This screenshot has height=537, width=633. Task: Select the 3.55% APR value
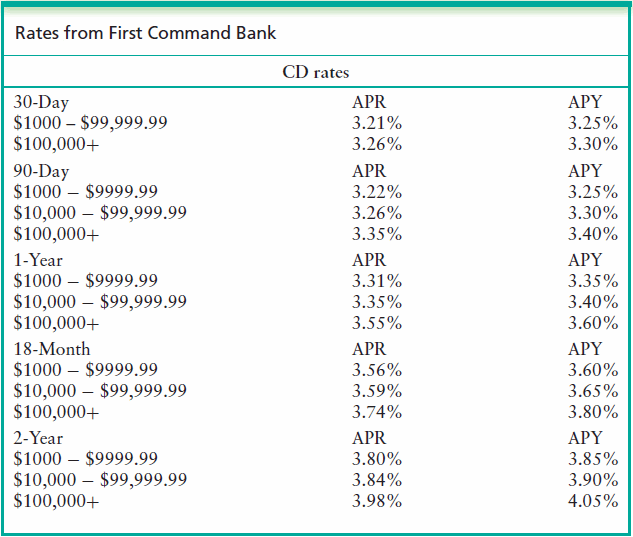click(x=377, y=323)
